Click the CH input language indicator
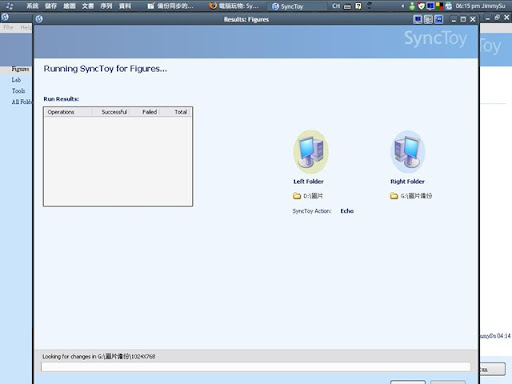The height and width of the screenshot is (384, 512). tap(336, 6)
